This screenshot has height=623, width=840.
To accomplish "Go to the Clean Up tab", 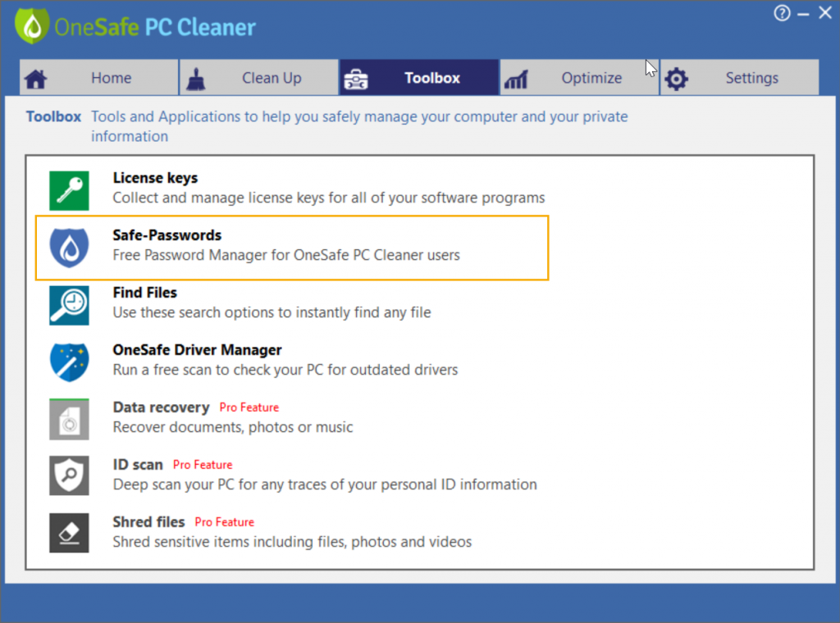I will pyautogui.click(x=259, y=78).
